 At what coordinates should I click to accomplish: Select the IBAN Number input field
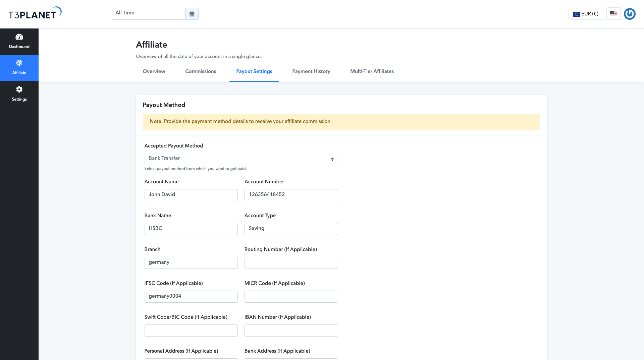coord(291,330)
